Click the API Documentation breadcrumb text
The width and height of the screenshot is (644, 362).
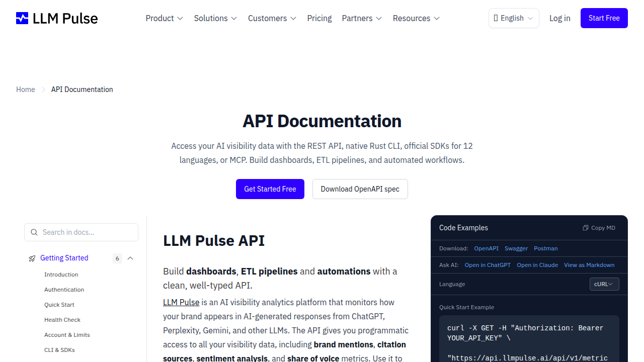82,89
